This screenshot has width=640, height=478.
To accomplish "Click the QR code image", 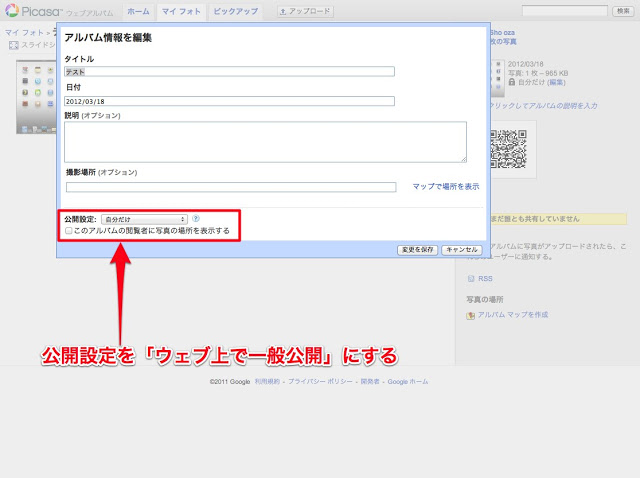I will (x=510, y=150).
